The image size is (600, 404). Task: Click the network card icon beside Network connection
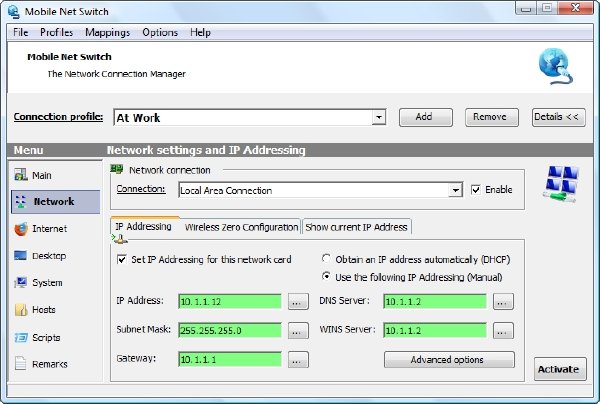coord(117,169)
